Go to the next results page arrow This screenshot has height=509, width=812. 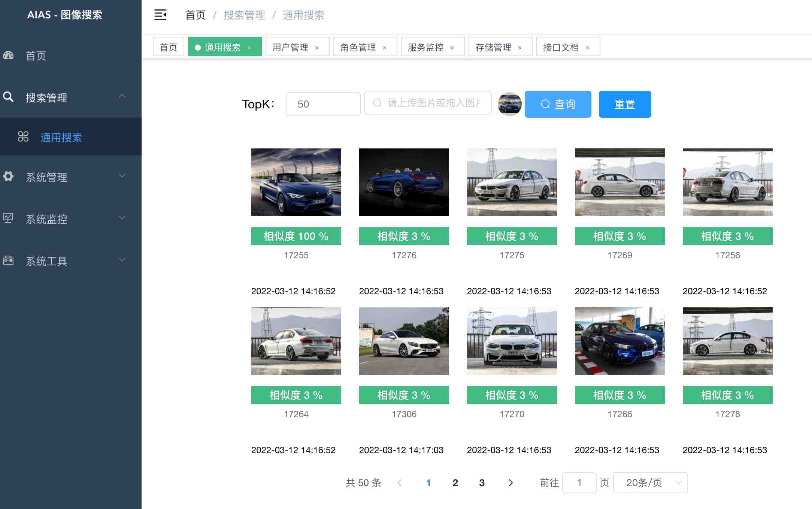pos(510,483)
